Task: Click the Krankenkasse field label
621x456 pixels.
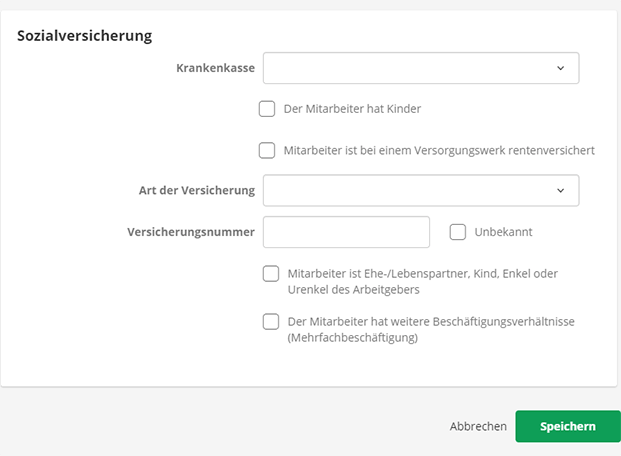Action: (x=215, y=69)
